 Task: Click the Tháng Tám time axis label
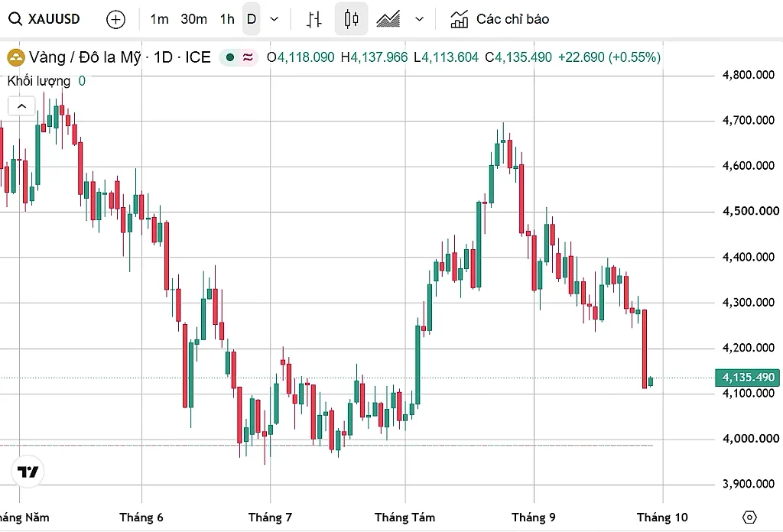[x=405, y=517]
